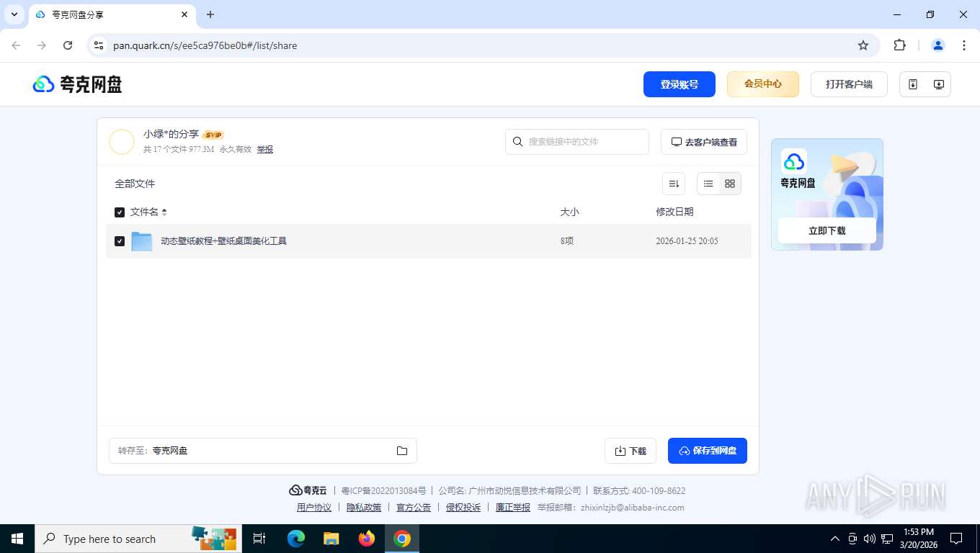
Task: Click the 大小 column header
Action: click(569, 212)
